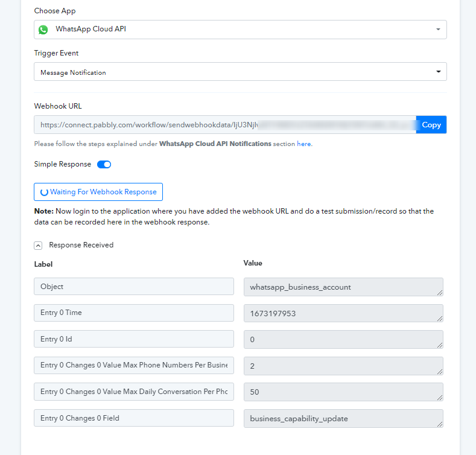
Task: Click the spinner icon in the Waiting button
Action: pyautogui.click(x=44, y=192)
